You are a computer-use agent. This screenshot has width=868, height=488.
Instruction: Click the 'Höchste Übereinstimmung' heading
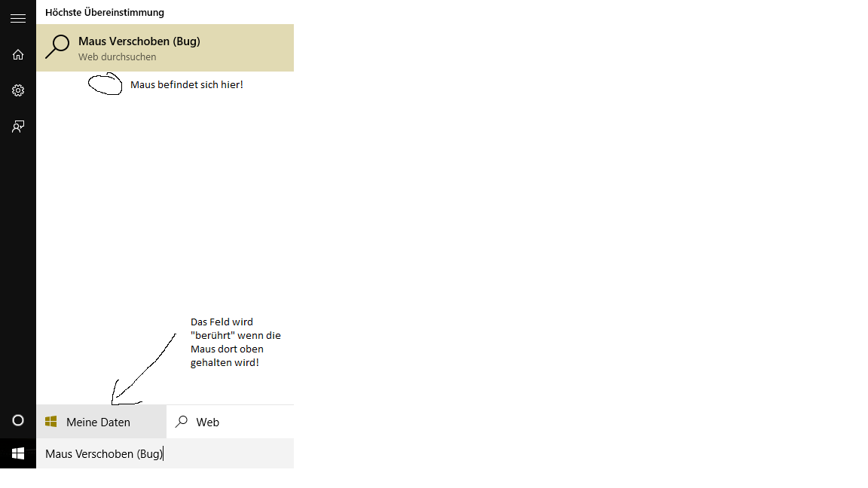coord(105,12)
